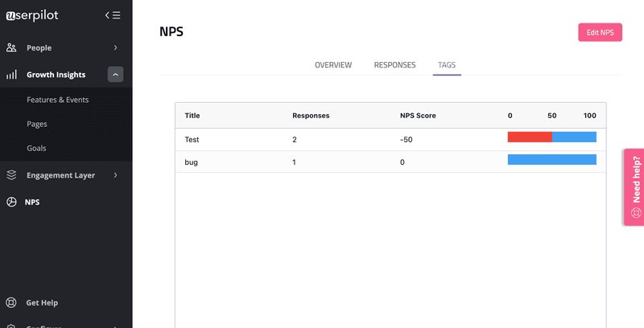
Task: Click the -50 NPS score value
Action: point(407,139)
